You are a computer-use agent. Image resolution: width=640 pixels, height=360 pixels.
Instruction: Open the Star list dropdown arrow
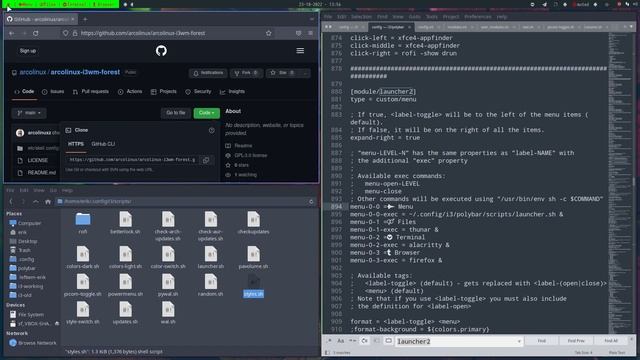tap(305, 73)
